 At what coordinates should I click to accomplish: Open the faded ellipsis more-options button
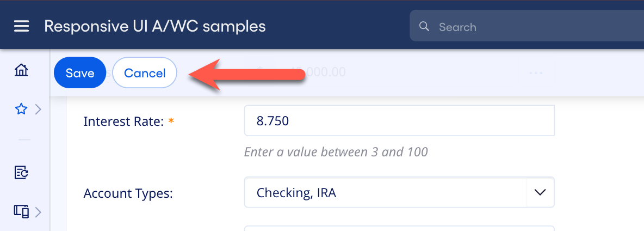(x=536, y=72)
